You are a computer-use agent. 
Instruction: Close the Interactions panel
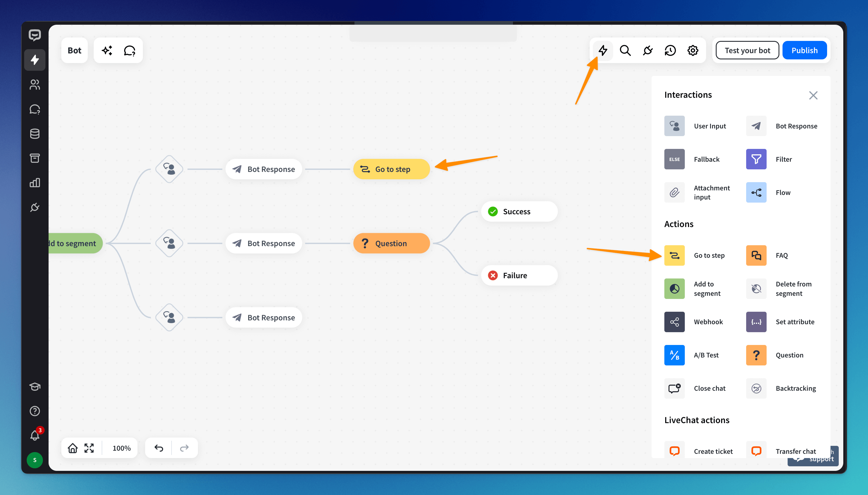(813, 95)
